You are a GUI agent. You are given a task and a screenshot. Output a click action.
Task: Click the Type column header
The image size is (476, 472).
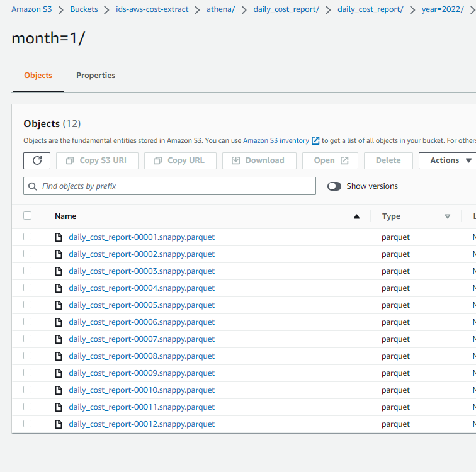391,216
